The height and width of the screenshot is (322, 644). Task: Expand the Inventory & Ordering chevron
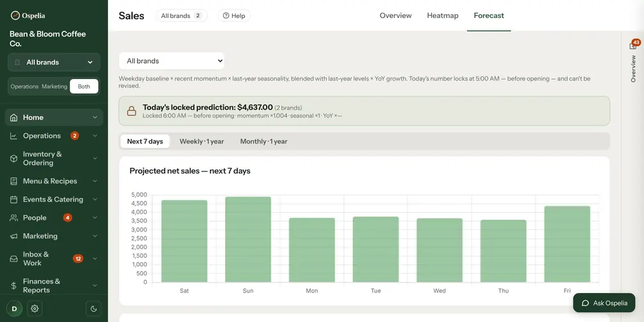pos(95,159)
